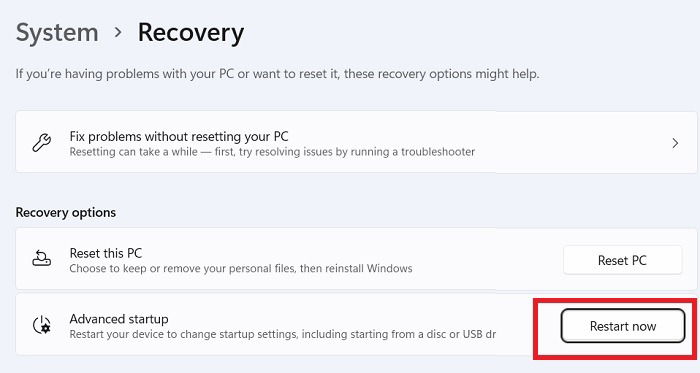Click empty space in the Reset this PC card
This screenshot has width=700, height=373.
487,259
